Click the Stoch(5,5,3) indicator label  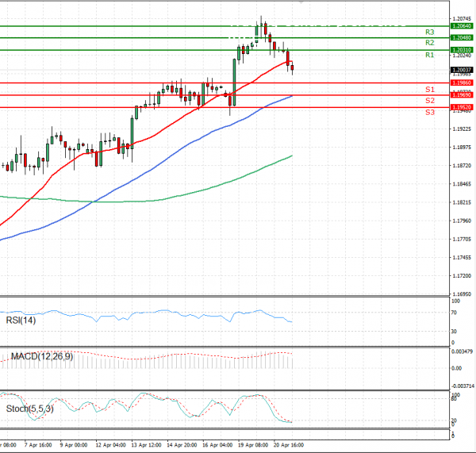pos(30,409)
